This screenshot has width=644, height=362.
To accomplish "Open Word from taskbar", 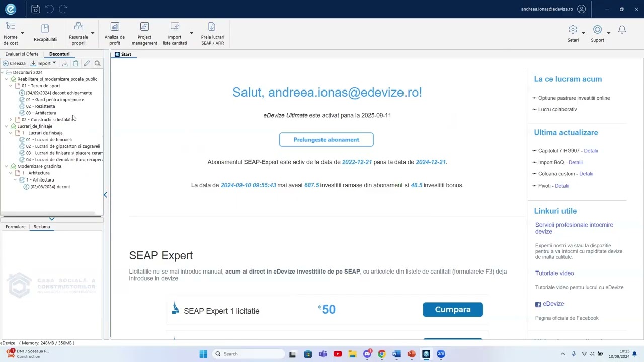I will [x=396, y=354].
